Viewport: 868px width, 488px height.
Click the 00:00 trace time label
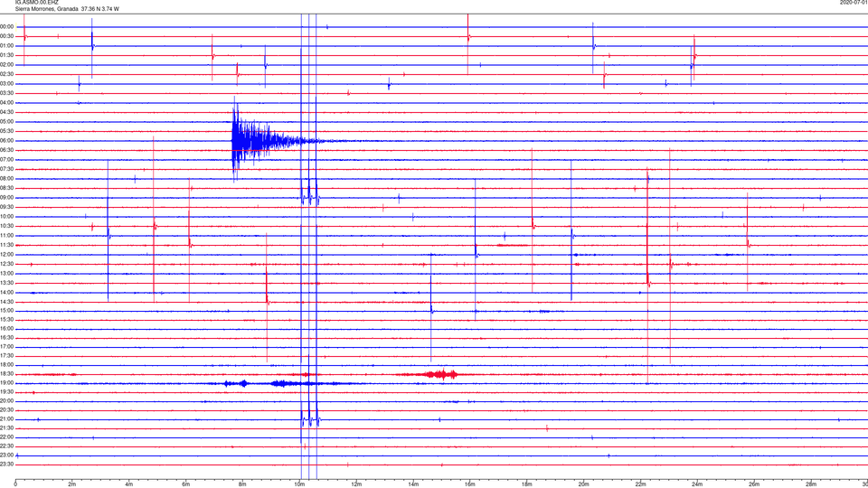(7, 26)
